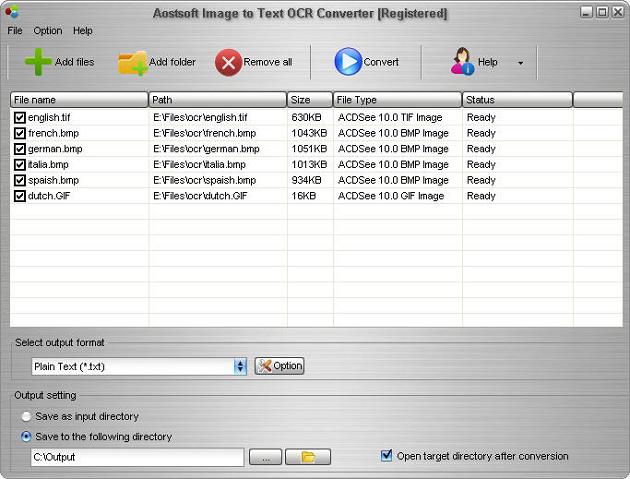Expand the Help dropdown arrow

tap(521, 63)
